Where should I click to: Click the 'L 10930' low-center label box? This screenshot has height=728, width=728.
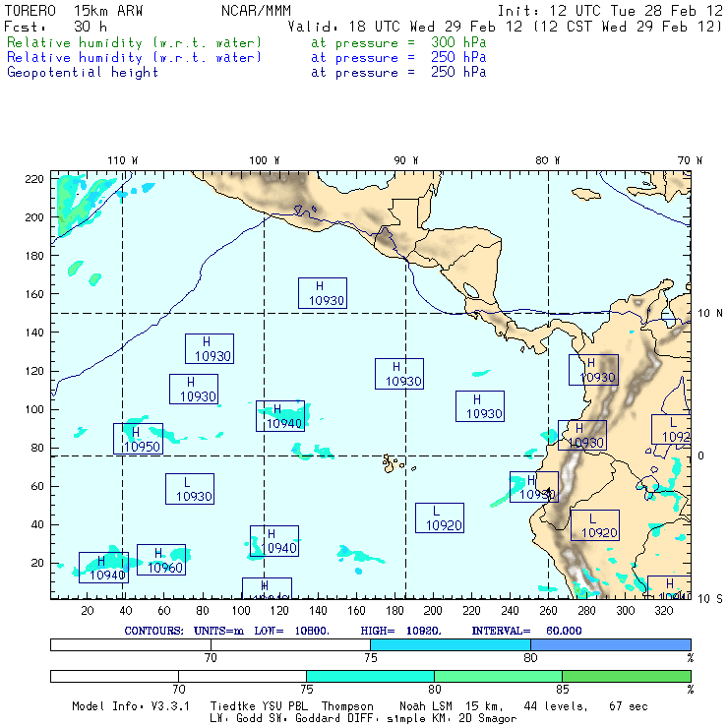[x=190, y=489]
